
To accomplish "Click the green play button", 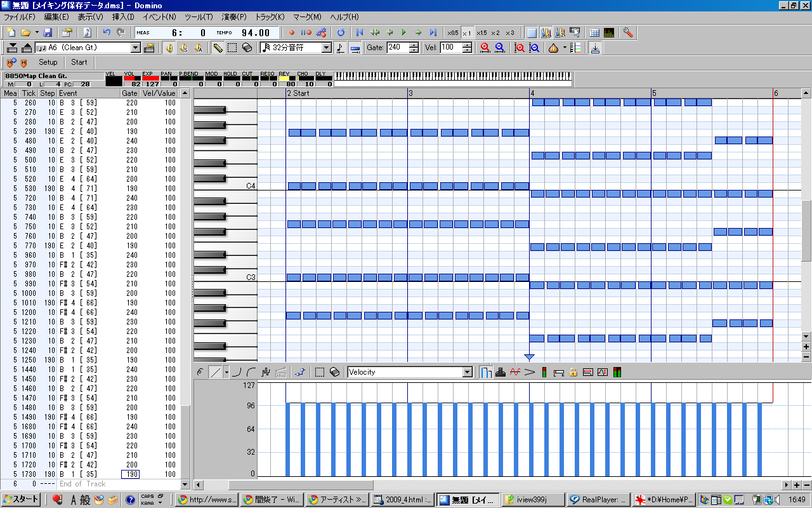I will point(403,32).
